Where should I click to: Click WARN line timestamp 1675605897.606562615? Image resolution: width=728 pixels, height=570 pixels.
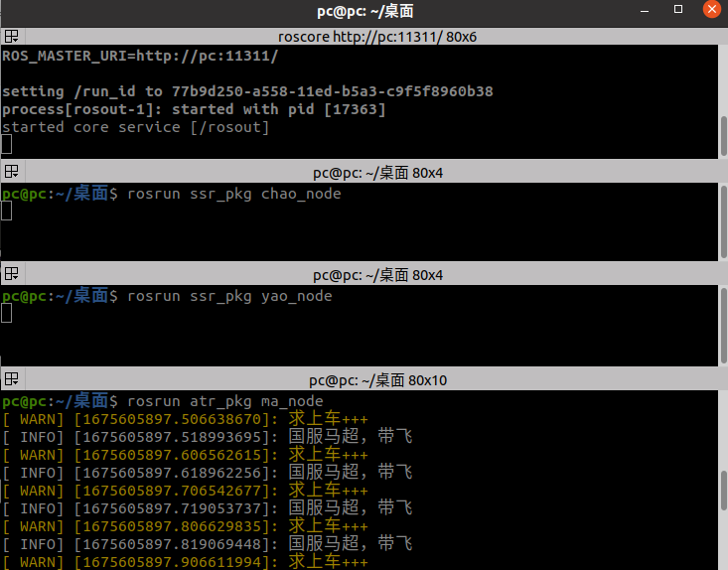[172, 455]
